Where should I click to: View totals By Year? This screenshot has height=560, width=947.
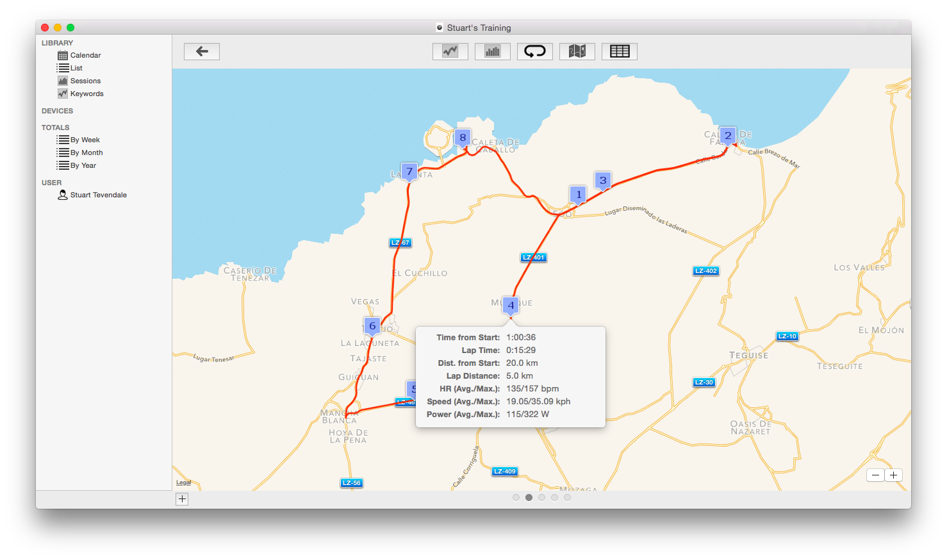[x=82, y=165]
